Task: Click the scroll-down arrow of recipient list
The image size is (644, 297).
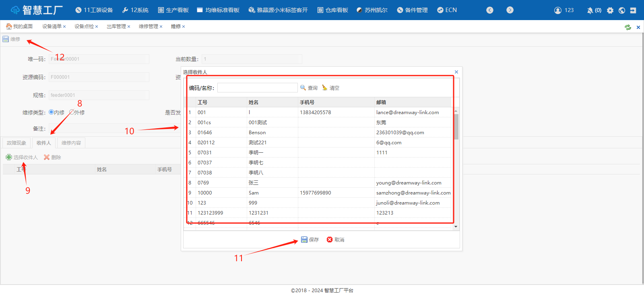Action: pos(456,227)
